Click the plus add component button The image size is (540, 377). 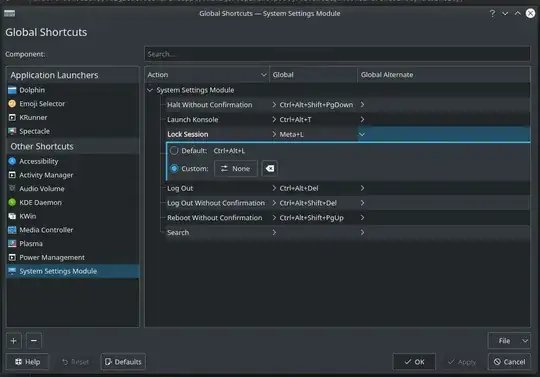(14, 341)
